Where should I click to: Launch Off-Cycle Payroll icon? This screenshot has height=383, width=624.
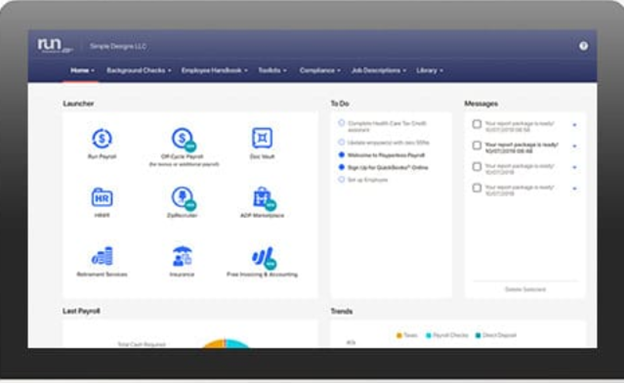[183, 139]
